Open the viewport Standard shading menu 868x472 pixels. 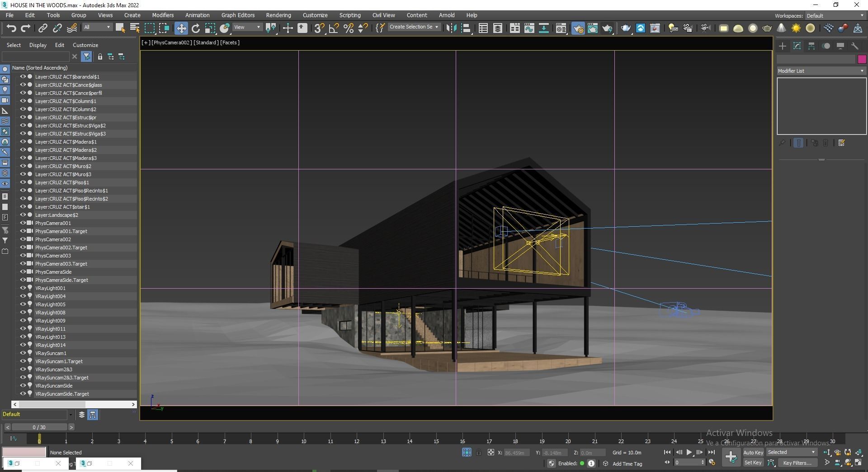coord(206,42)
